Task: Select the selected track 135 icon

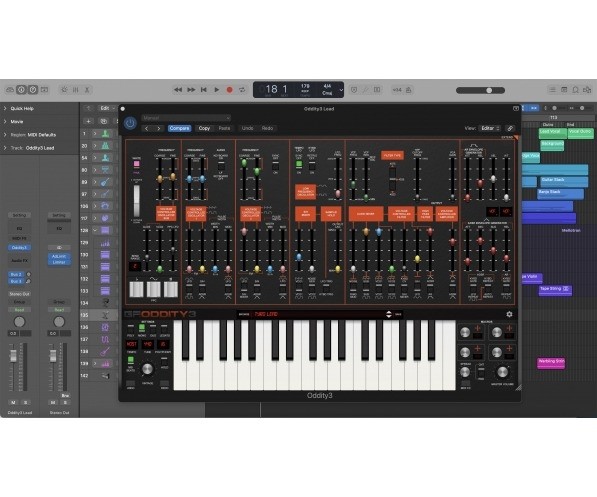Action: (x=105, y=315)
